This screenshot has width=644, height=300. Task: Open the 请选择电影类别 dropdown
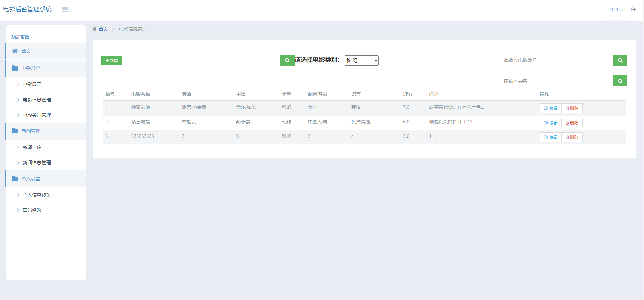pyautogui.click(x=362, y=60)
